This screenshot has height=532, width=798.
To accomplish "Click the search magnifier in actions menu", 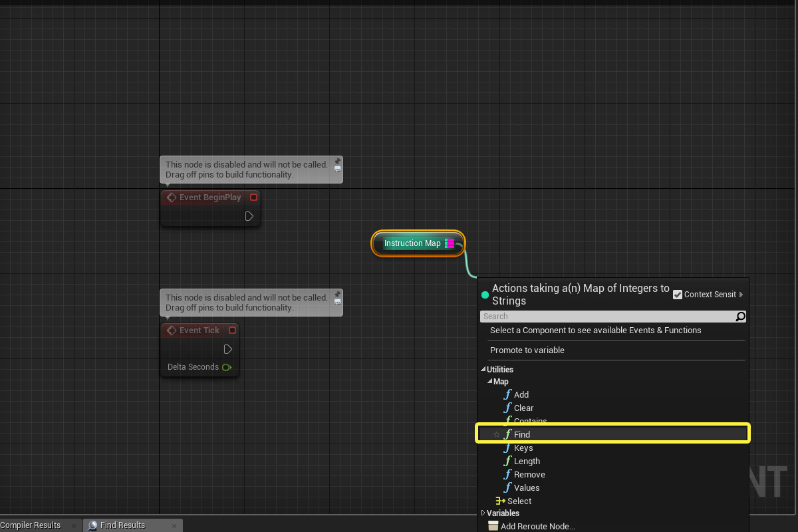I will coord(740,317).
